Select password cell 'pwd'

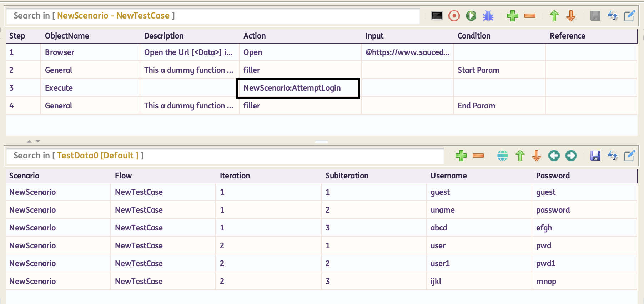(584, 245)
